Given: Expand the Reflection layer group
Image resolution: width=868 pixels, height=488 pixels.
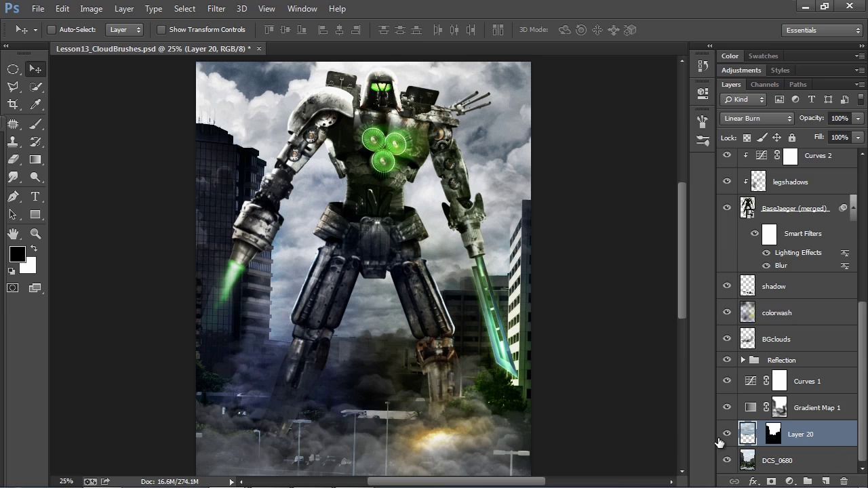Looking at the screenshot, I should (743, 360).
